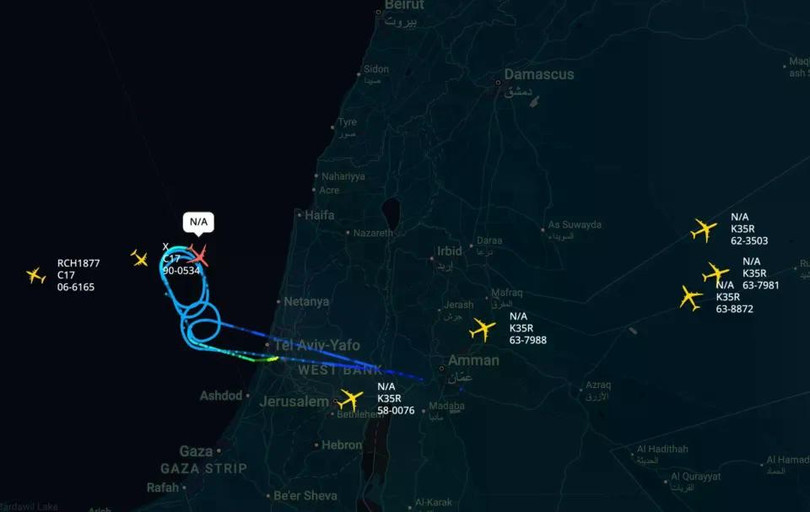Click the K35R 62-3503 aircraft icon
Viewport: 810px width, 512px height.
pos(704,229)
